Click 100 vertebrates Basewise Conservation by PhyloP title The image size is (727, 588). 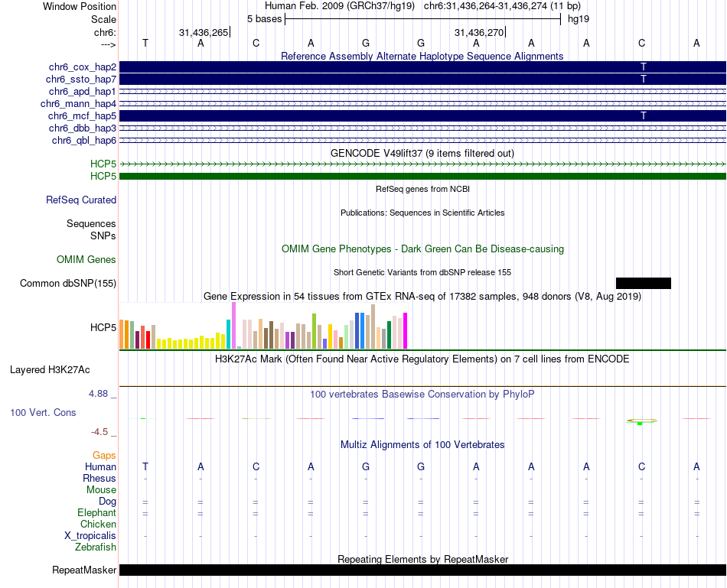tap(422, 395)
